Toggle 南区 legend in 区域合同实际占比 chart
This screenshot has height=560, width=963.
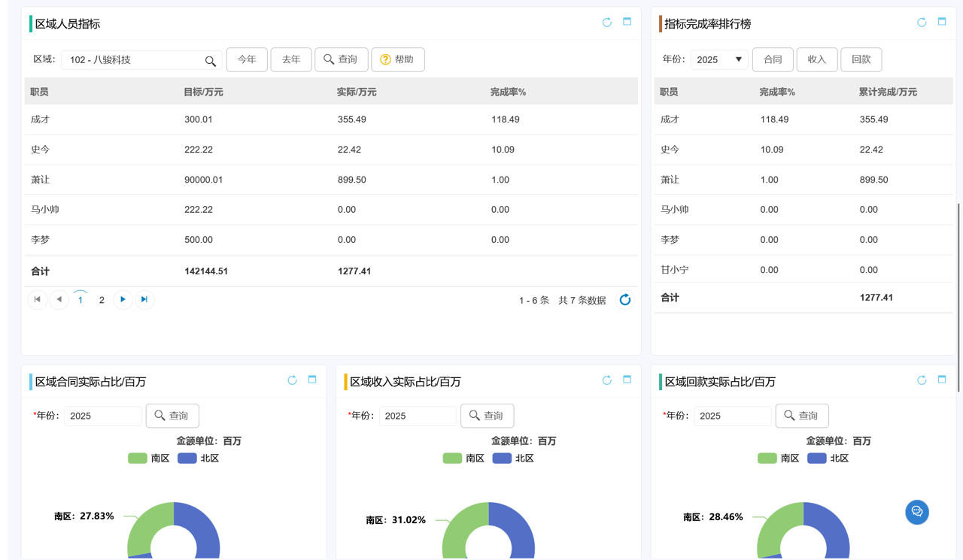point(148,459)
